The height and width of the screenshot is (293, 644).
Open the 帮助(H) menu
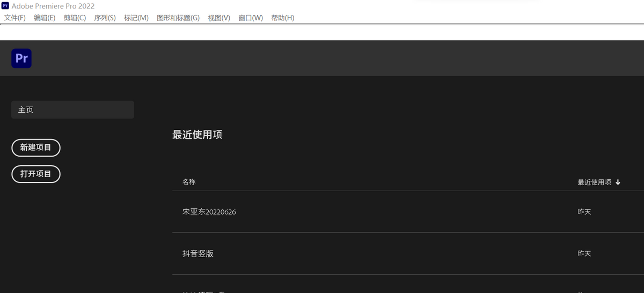click(283, 18)
